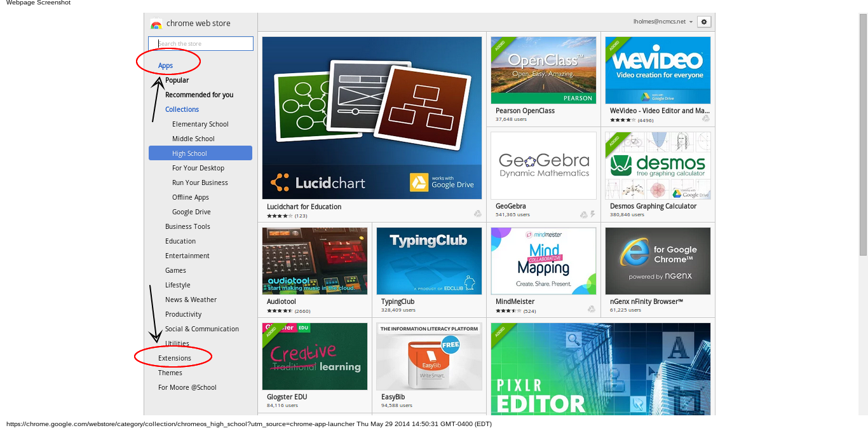Open Recommended for you
This screenshot has width=868, height=428.
199,95
